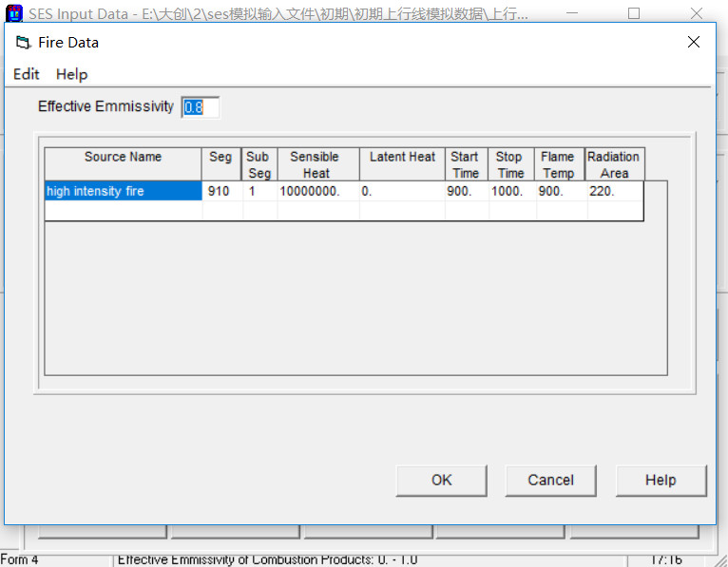Click the Help button at bottom right

click(x=661, y=481)
